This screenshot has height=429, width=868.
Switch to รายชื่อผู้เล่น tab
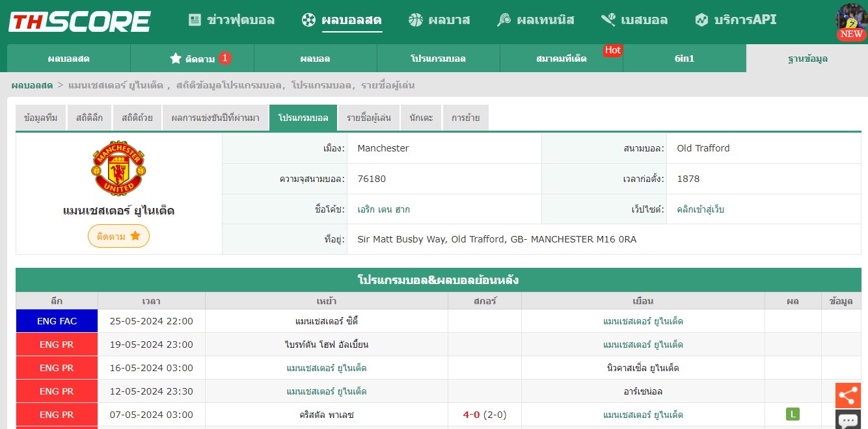369,118
